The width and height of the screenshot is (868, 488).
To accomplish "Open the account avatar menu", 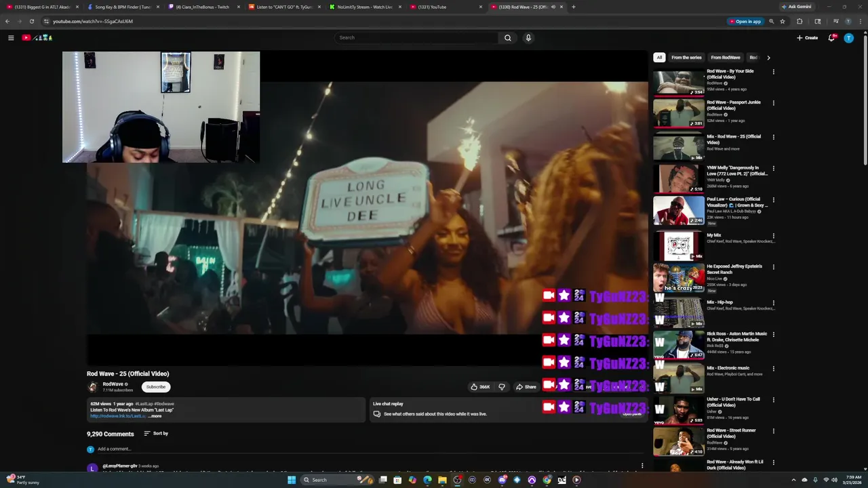I will point(848,38).
